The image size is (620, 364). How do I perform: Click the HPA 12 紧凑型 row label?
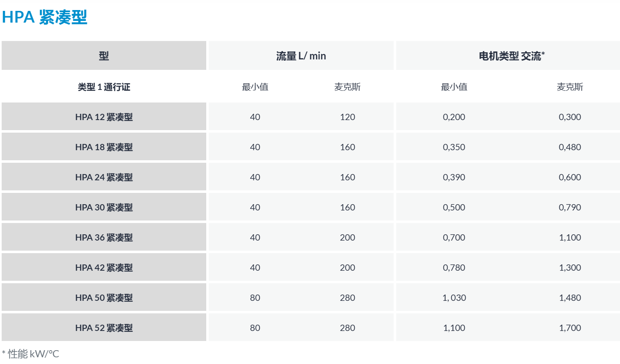coord(104,117)
